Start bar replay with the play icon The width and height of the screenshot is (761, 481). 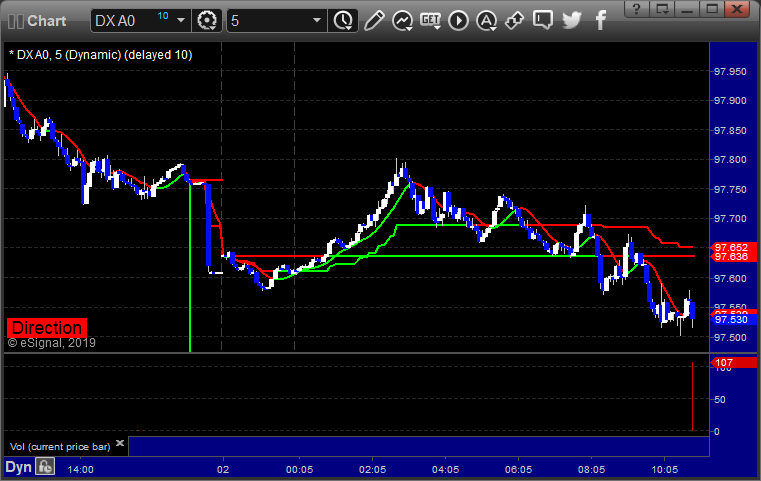pos(458,21)
